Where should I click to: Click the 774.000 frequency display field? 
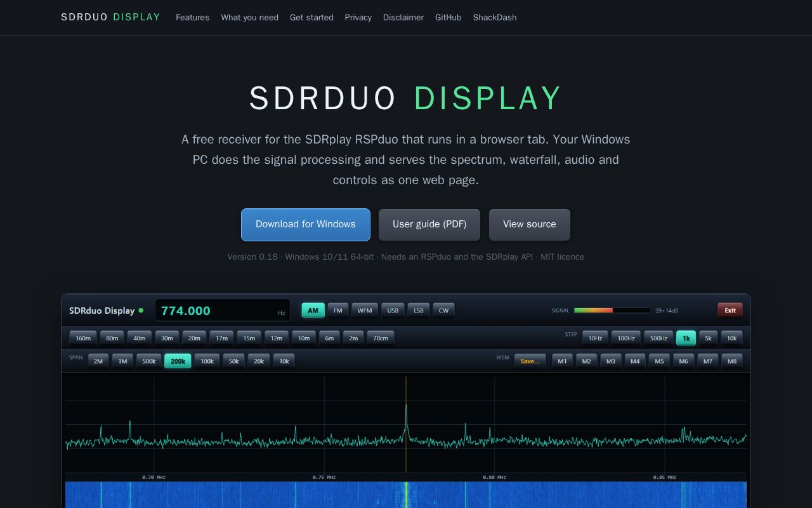coord(223,311)
